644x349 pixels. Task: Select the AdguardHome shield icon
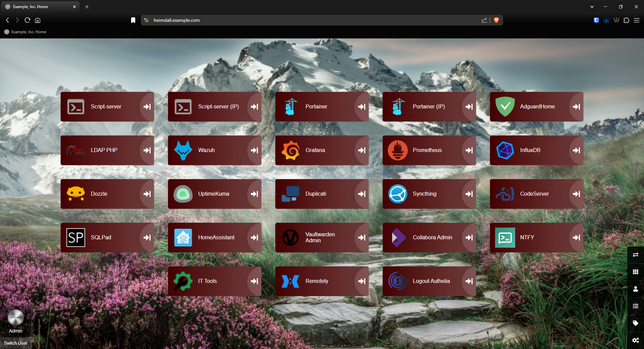tap(505, 107)
